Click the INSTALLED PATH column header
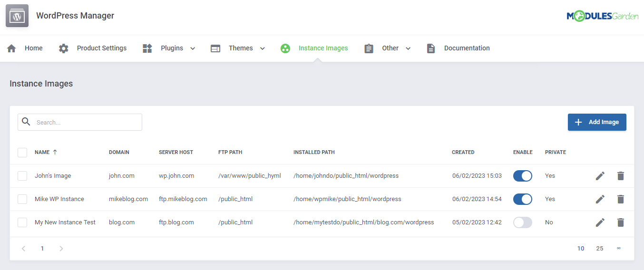The image size is (644, 270). pyautogui.click(x=314, y=153)
